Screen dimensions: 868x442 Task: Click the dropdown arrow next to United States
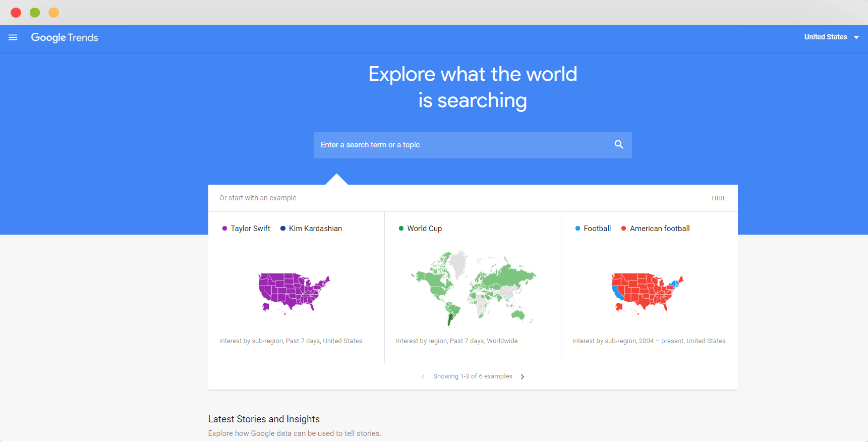(x=856, y=37)
